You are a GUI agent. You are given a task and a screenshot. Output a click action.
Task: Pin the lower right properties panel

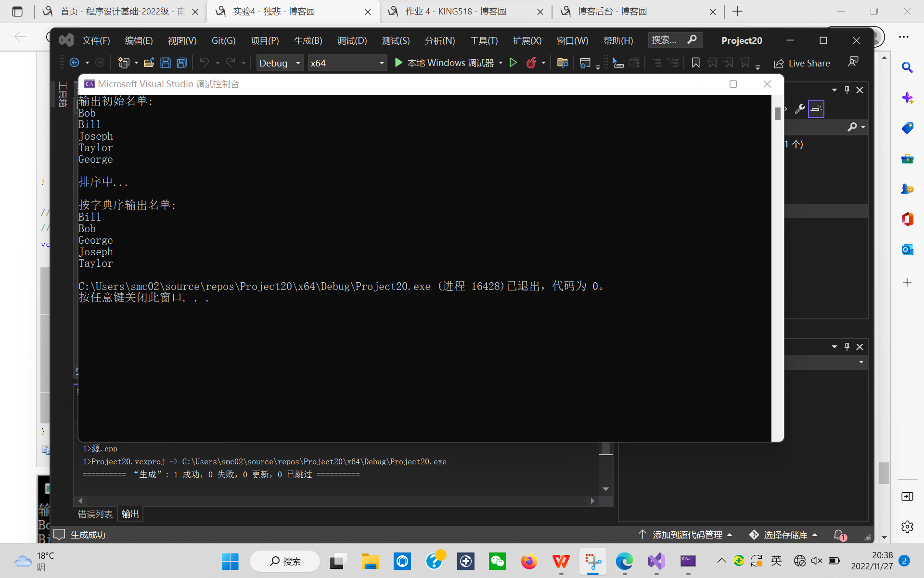[x=847, y=347]
